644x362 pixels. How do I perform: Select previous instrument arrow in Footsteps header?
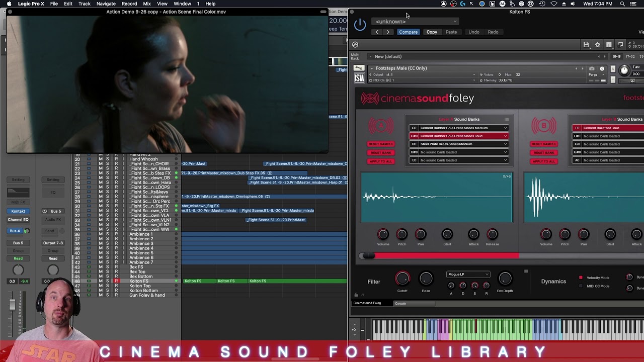[577, 68]
